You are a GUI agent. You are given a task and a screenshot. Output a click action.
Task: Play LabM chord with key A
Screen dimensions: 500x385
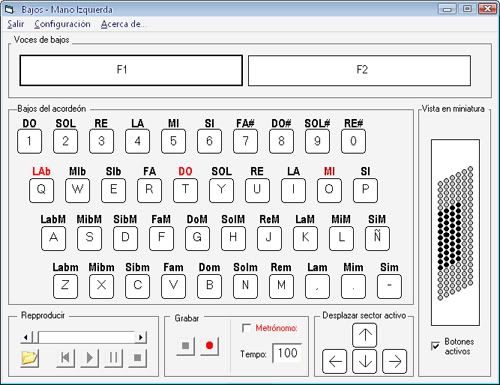tap(54, 238)
